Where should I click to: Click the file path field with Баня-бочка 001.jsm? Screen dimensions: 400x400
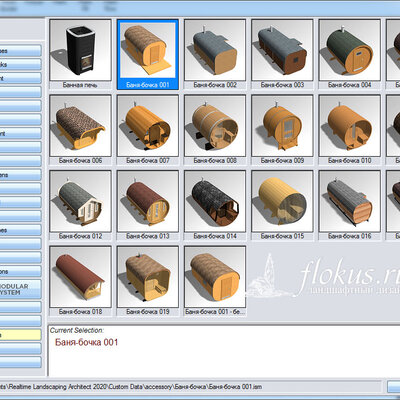tap(190, 387)
